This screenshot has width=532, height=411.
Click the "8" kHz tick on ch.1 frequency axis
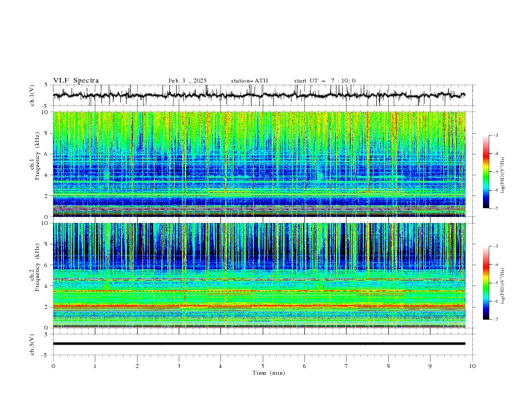point(47,133)
